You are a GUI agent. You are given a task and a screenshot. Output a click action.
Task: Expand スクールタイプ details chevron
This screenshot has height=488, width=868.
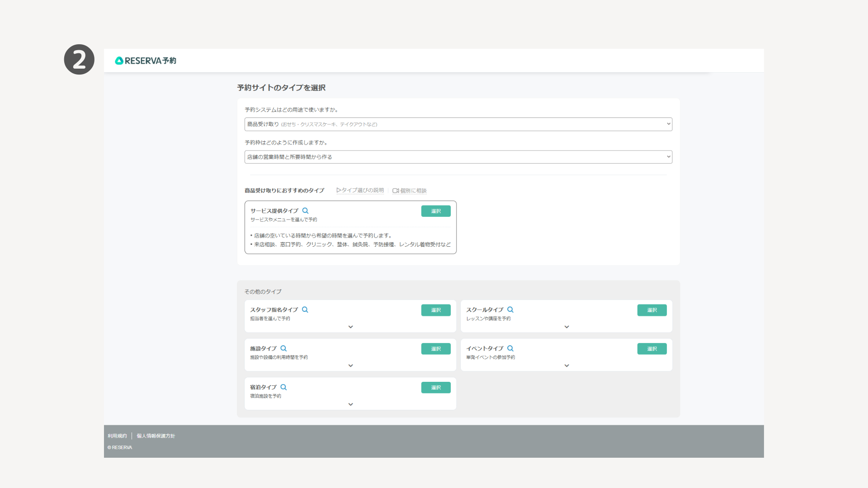click(566, 327)
